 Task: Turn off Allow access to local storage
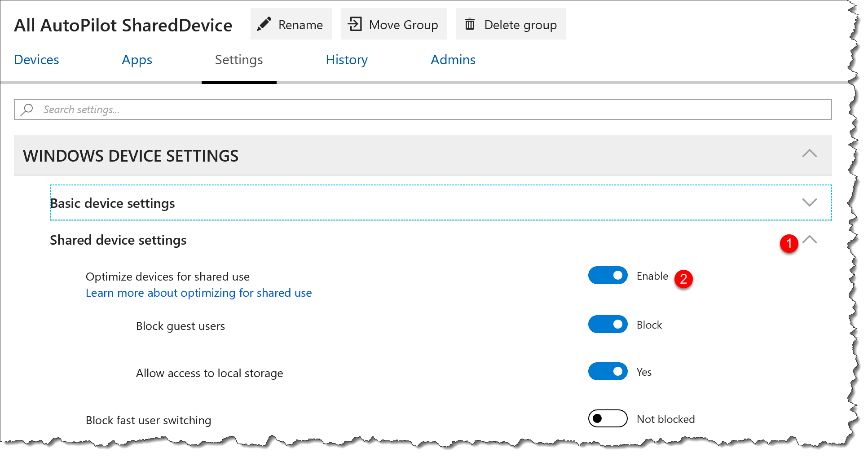(x=608, y=371)
